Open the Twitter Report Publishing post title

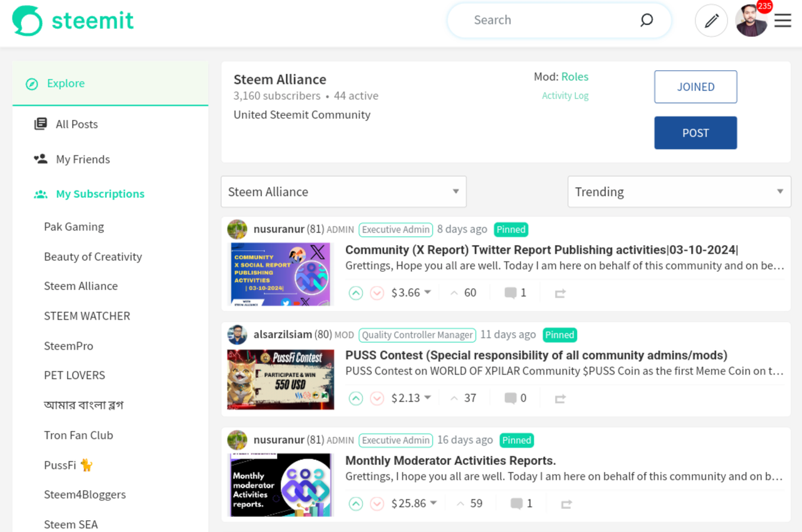[x=542, y=250]
